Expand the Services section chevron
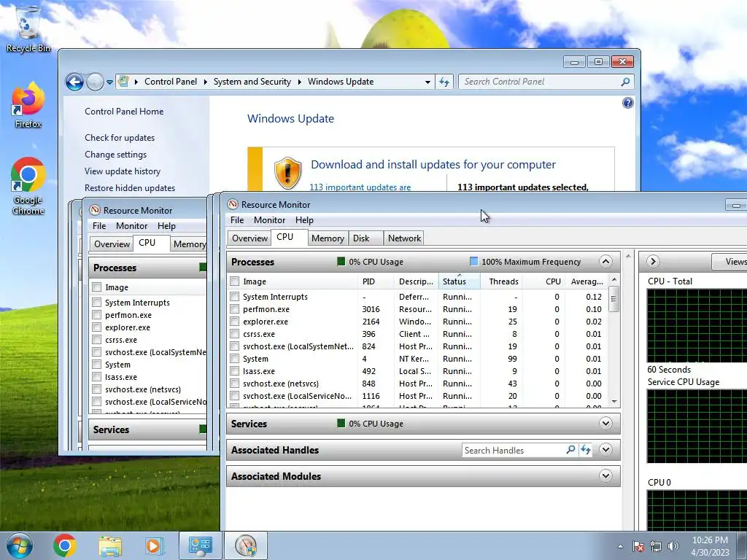The width and height of the screenshot is (747, 560). (605, 424)
